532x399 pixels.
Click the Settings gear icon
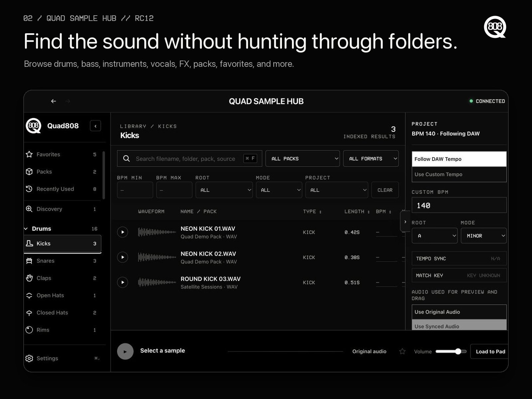coord(29,358)
